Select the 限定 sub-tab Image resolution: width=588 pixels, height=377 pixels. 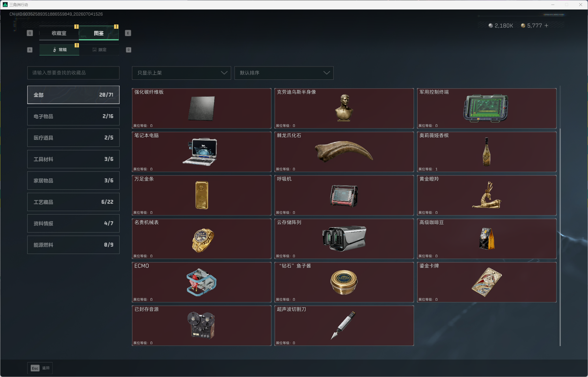[99, 50]
